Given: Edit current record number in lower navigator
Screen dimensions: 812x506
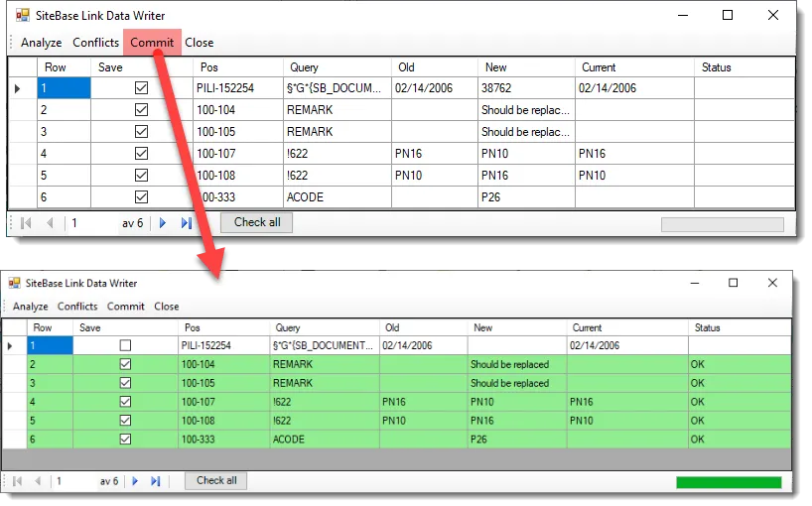Looking at the screenshot, I should coord(76,481).
